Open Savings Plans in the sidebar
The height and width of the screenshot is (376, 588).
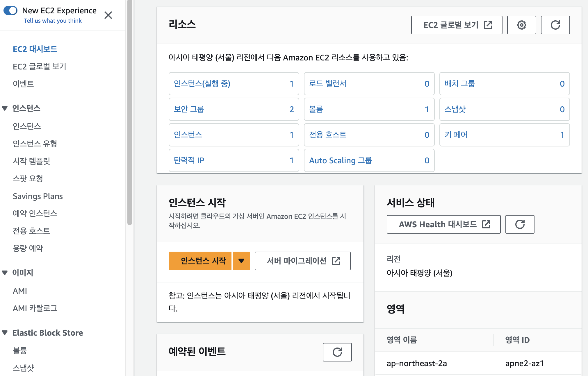[x=38, y=196]
